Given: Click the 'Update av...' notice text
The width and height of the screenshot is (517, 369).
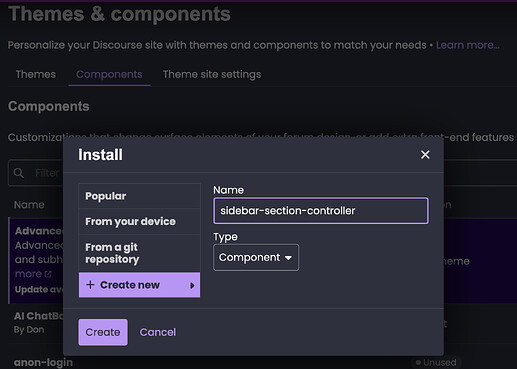Looking at the screenshot, I should [39, 289].
